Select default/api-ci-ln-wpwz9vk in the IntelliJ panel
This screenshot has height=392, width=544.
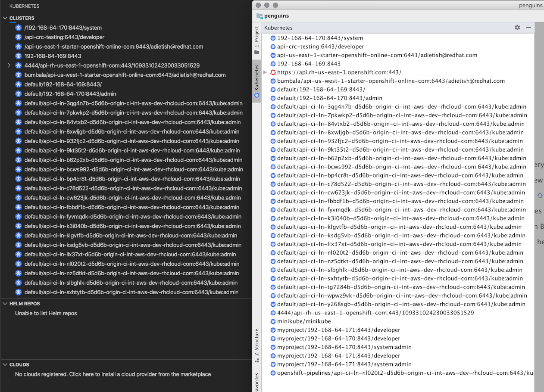[402, 296]
